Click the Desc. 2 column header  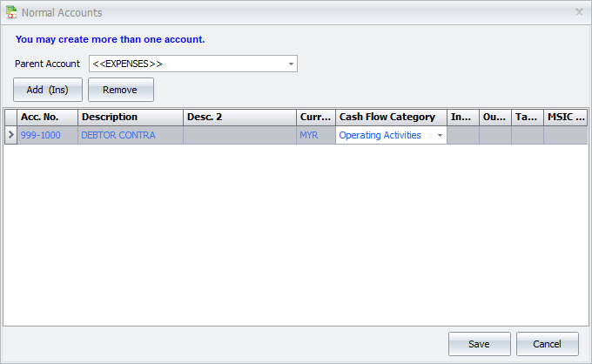pyautogui.click(x=239, y=117)
